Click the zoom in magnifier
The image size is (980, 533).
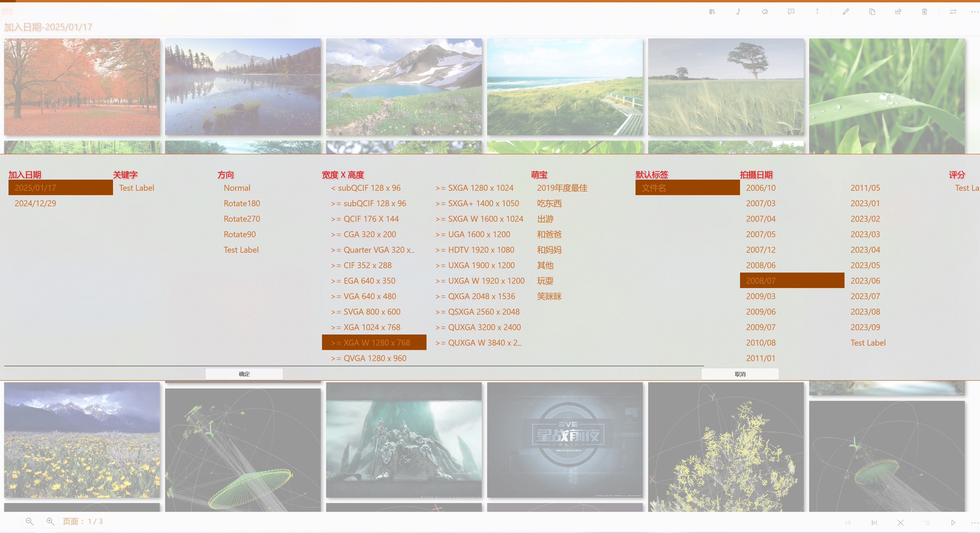[x=50, y=522]
